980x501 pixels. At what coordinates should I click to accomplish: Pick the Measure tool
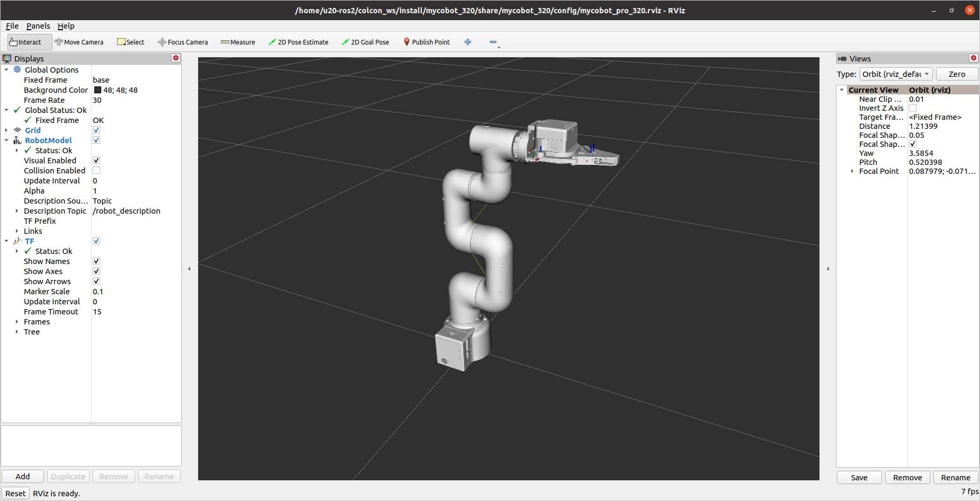pos(238,42)
